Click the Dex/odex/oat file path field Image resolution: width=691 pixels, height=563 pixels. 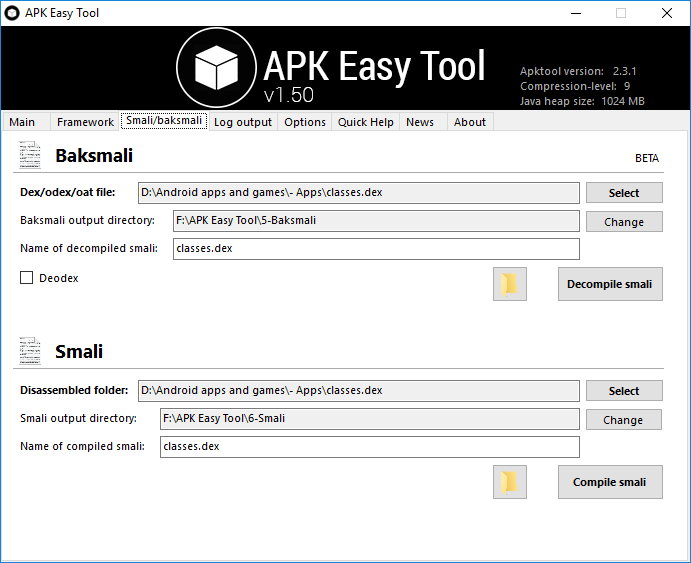click(x=359, y=193)
